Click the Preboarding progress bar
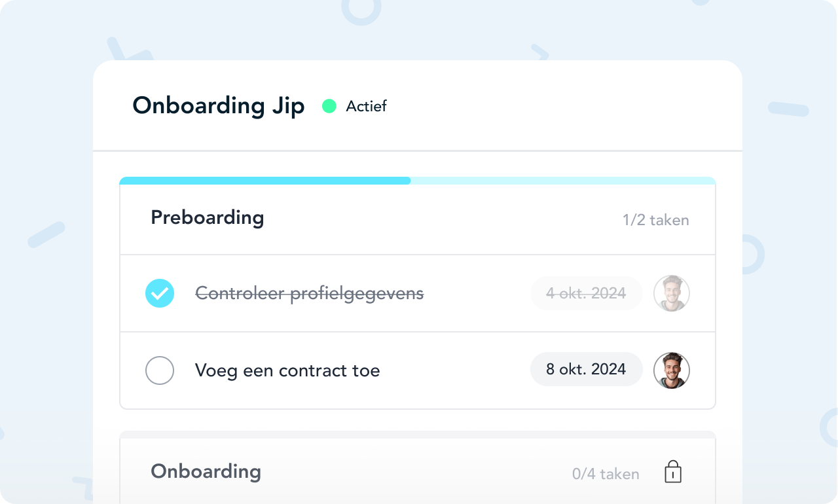The width and height of the screenshot is (838, 504). click(418, 181)
